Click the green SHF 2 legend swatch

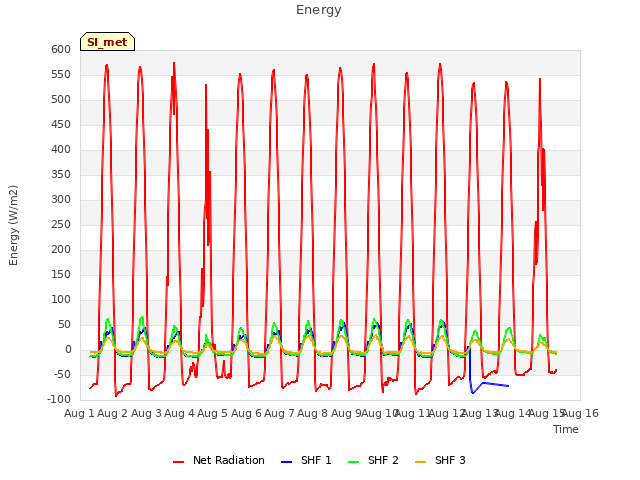pyautogui.click(x=353, y=462)
